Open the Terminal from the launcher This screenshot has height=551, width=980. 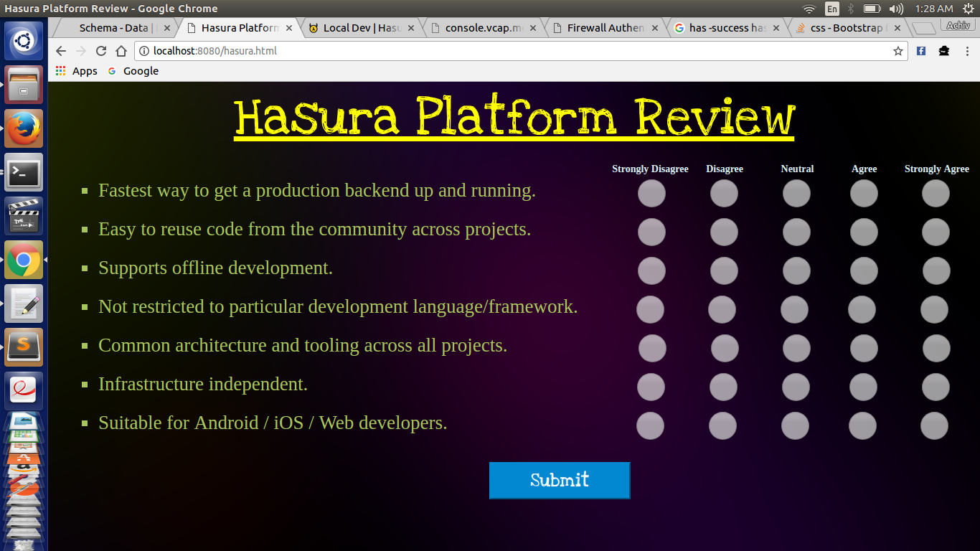click(x=24, y=172)
